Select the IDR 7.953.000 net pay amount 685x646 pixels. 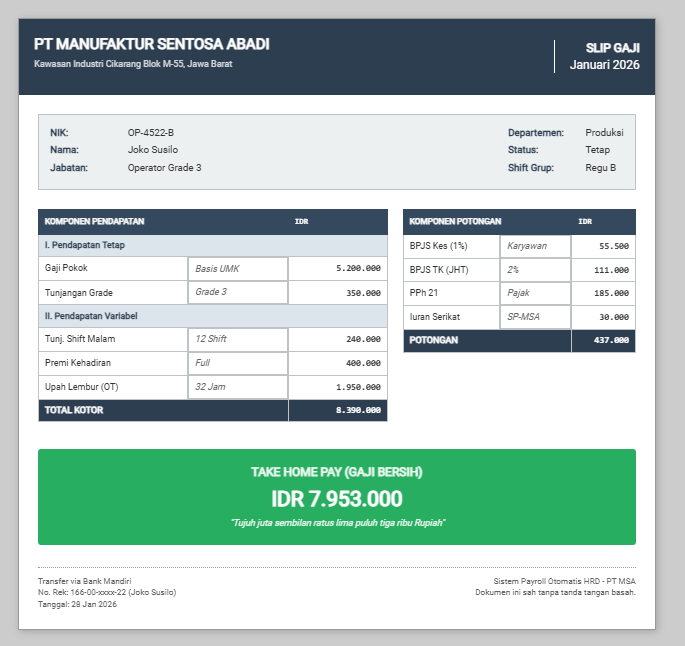pyautogui.click(x=336, y=499)
